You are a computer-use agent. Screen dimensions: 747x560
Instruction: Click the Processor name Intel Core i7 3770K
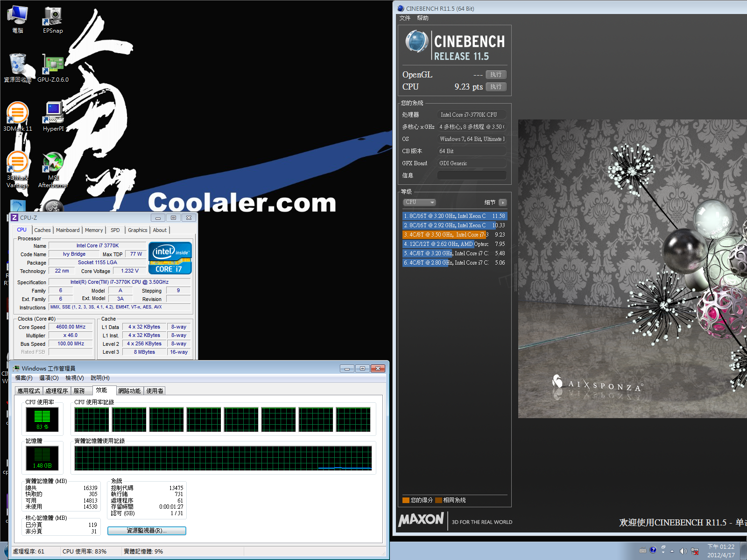pos(98,245)
